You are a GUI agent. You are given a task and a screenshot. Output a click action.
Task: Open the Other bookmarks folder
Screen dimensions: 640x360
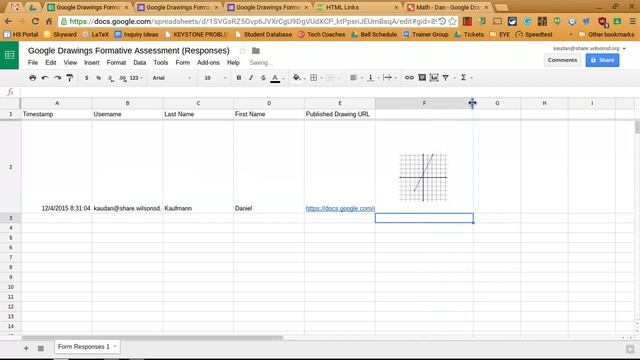(607, 35)
